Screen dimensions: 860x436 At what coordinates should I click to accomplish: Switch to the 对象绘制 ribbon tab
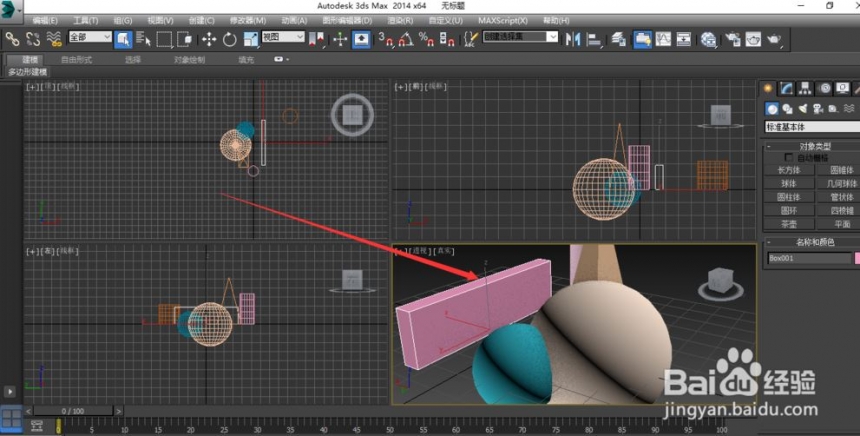189,60
